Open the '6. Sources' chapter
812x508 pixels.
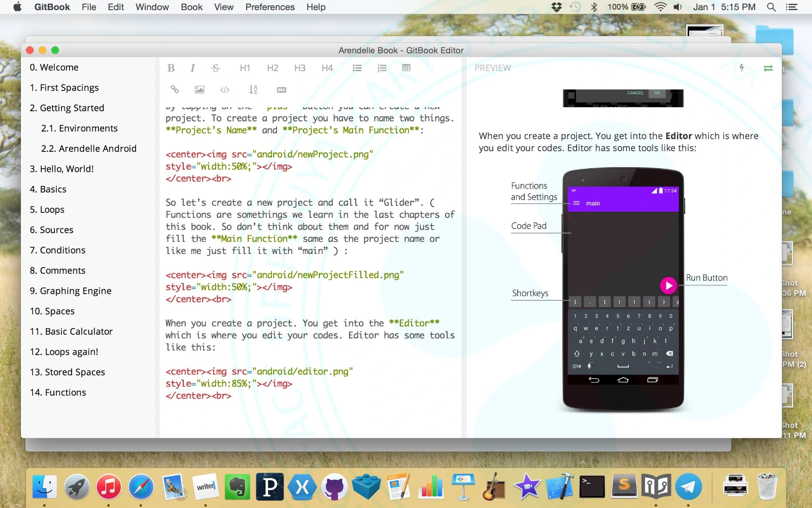pyautogui.click(x=52, y=230)
